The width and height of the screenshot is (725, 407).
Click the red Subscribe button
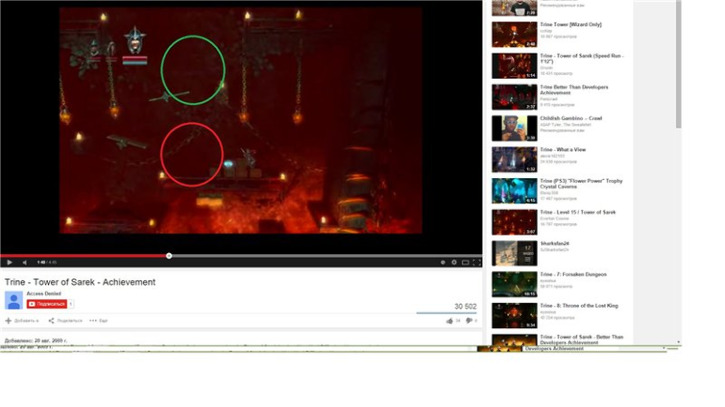pos(47,304)
